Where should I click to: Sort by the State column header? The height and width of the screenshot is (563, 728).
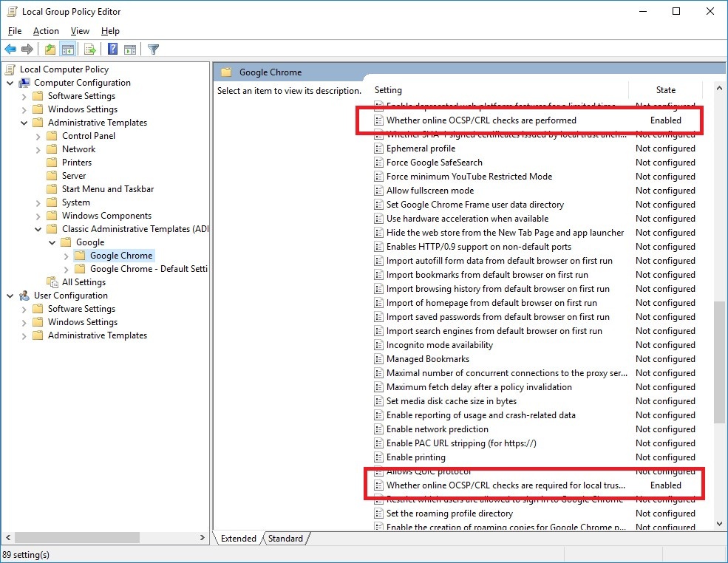coord(666,90)
